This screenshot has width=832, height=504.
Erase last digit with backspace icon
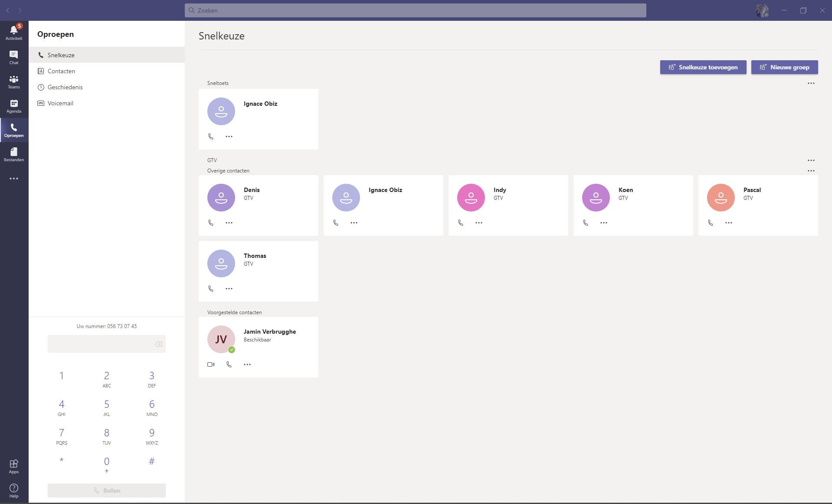click(x=159, y=344)
